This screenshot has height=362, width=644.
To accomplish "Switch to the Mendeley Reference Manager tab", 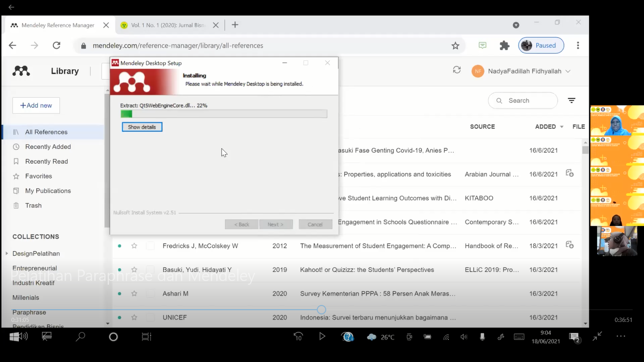I will click(x=58, y=25).
